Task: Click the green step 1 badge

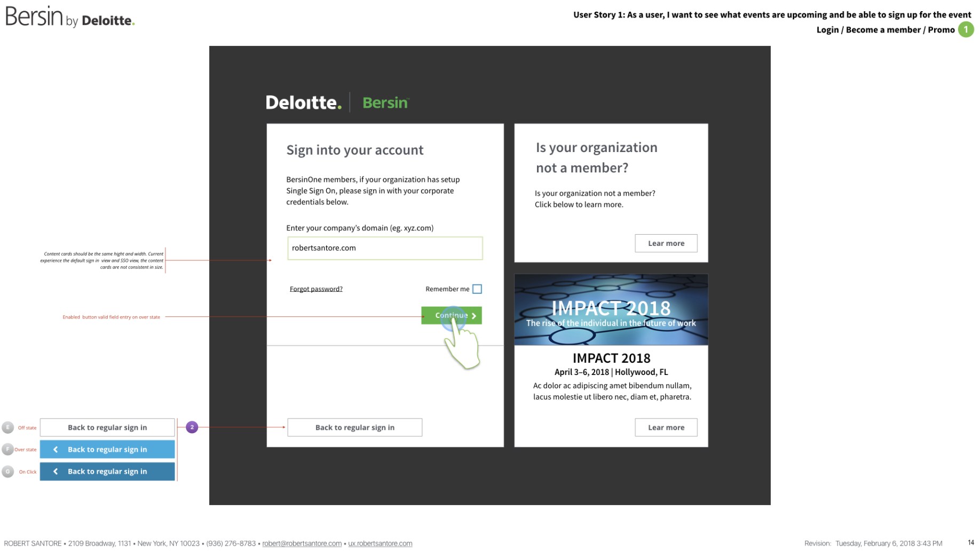Action: point(966,29)
